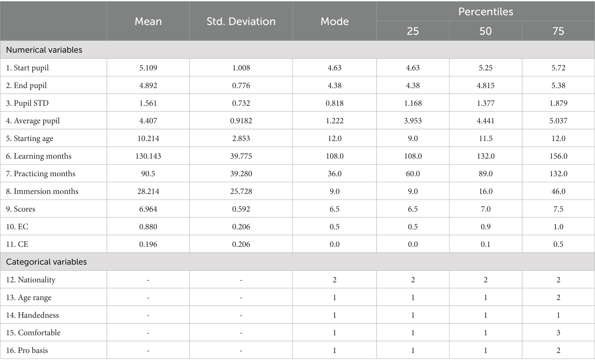Image resolution: width=595 pixels, height=364 pixels.
Task: Click Average pupil mean 4.407
Action: click(x=148, y=121)
